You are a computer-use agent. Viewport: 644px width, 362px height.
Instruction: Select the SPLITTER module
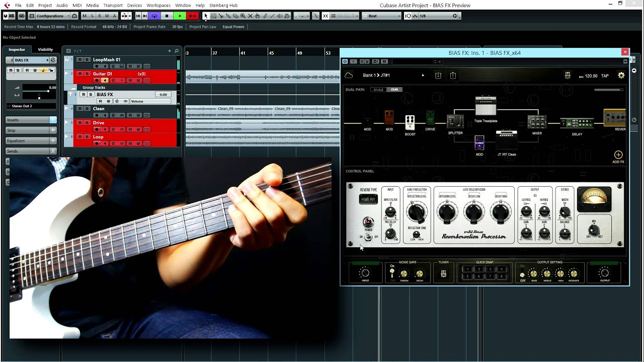coord(455,122)
